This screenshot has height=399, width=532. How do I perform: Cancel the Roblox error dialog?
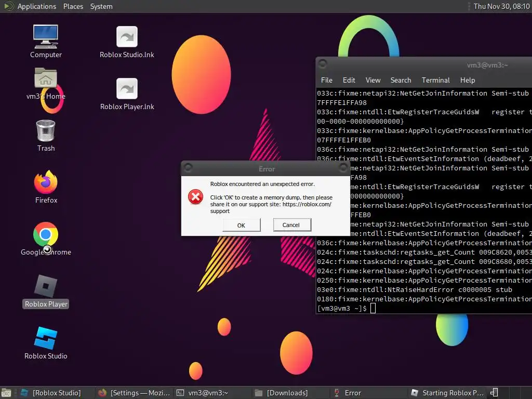point(292,225)
